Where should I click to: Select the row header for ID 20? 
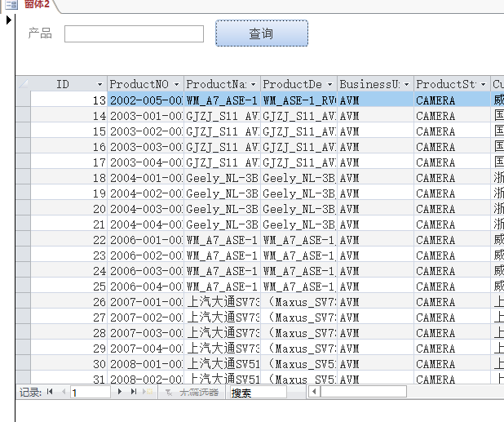click(x=23, y=208)
